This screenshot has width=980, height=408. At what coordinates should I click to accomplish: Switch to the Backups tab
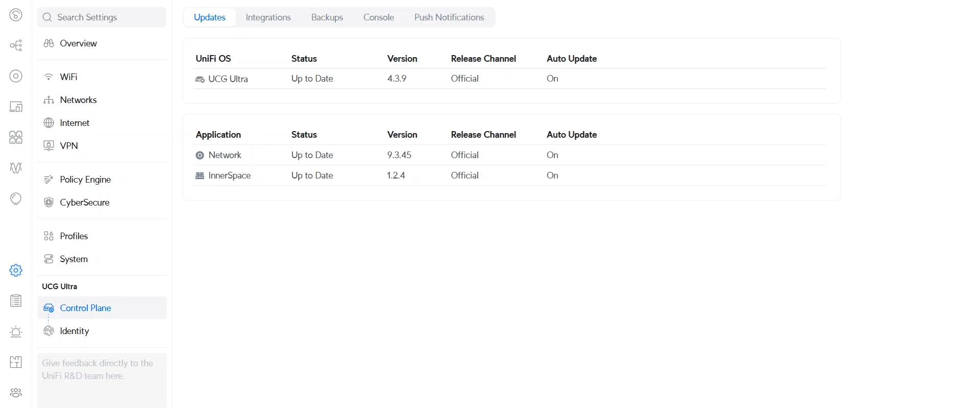pos(327,17)
